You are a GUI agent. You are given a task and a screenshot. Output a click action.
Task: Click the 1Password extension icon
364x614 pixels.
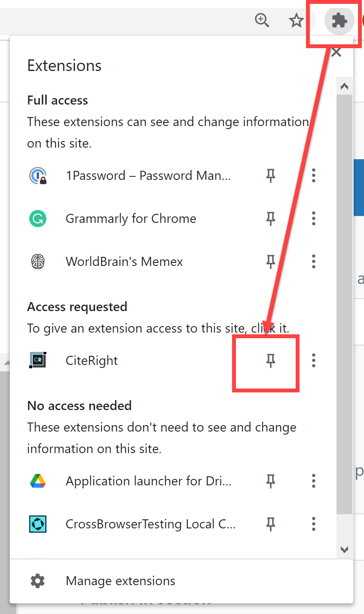[38, 176]
